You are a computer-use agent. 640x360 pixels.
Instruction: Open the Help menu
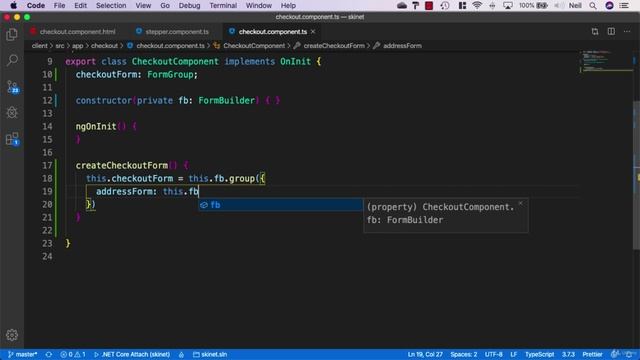point(288,5)
